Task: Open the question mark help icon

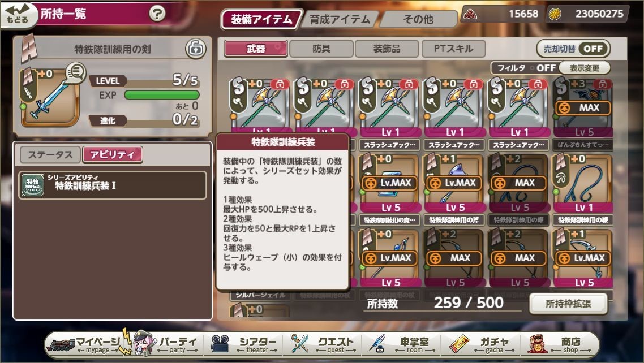Action: point(157,14)
